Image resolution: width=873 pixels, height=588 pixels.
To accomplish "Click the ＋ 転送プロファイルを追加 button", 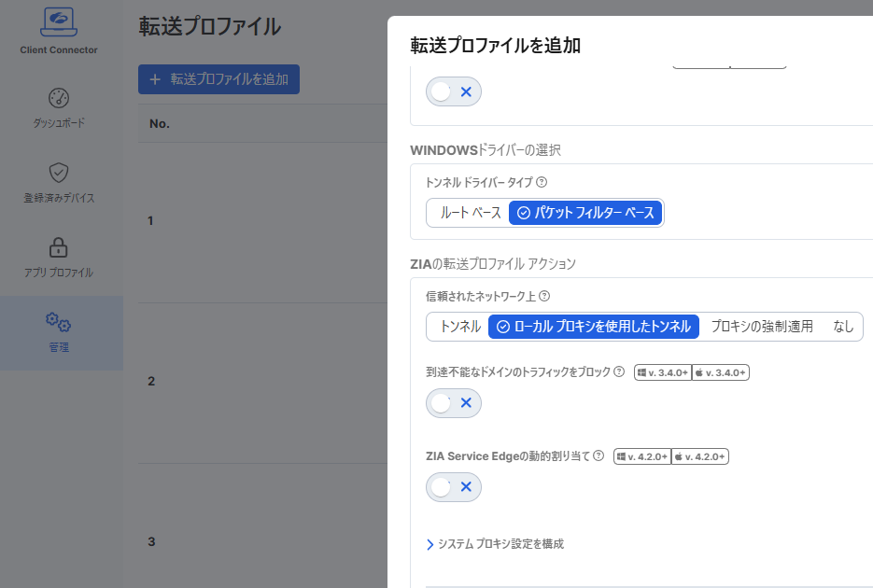I will (x=218, y=79).
